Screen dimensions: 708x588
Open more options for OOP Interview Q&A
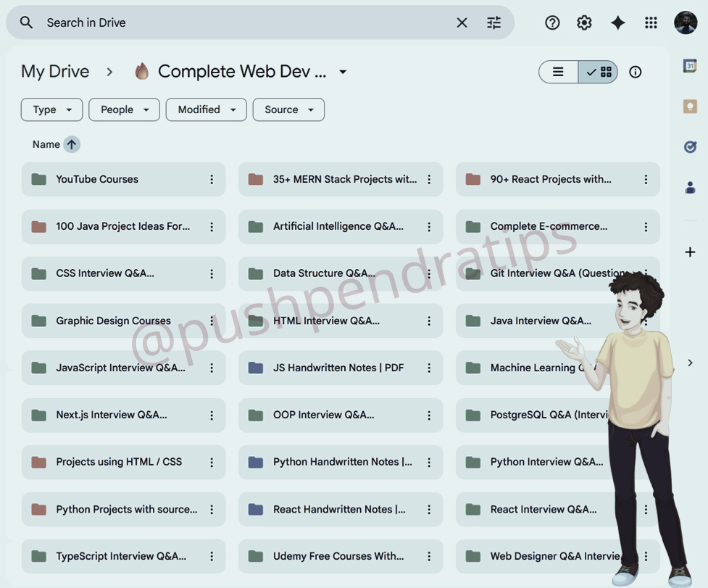429,415
